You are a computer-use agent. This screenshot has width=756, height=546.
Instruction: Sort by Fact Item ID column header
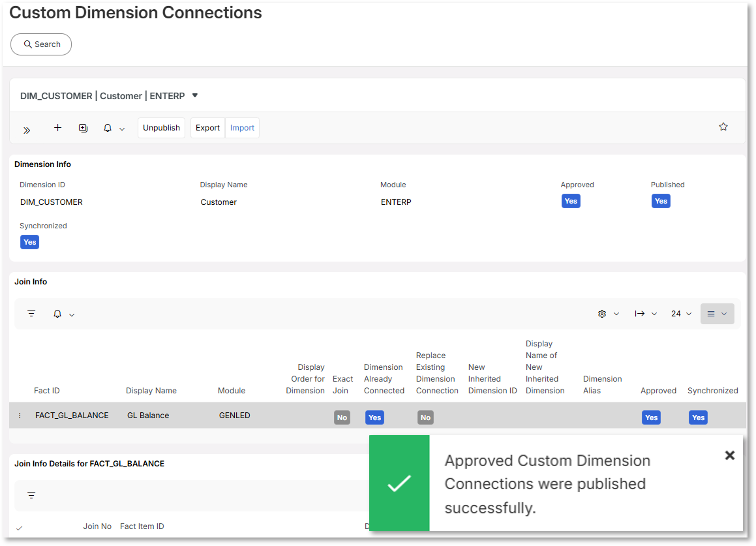[x=142, y=526]
